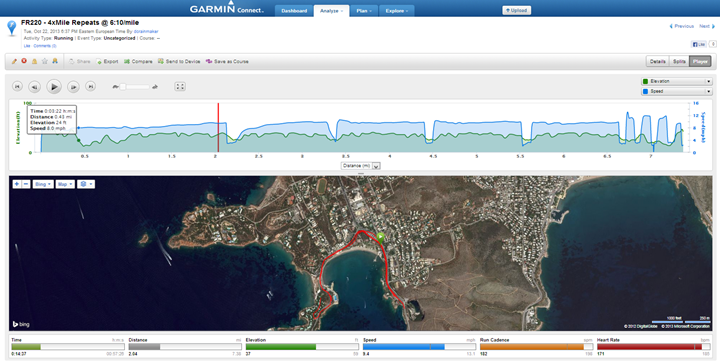720x363 pixels.
Task: Click the 'Running' activity type text
Action: [x=63, y=39]
